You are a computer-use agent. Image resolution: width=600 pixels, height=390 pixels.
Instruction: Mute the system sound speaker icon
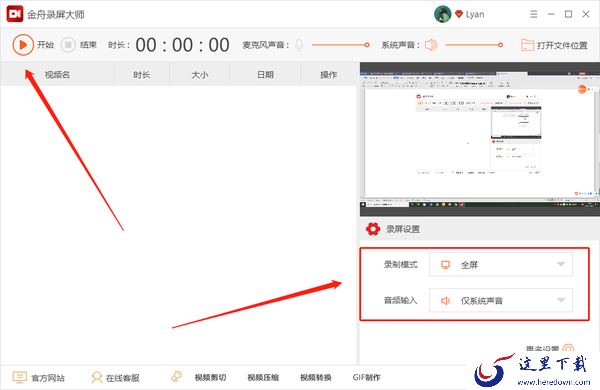(431, 45)
